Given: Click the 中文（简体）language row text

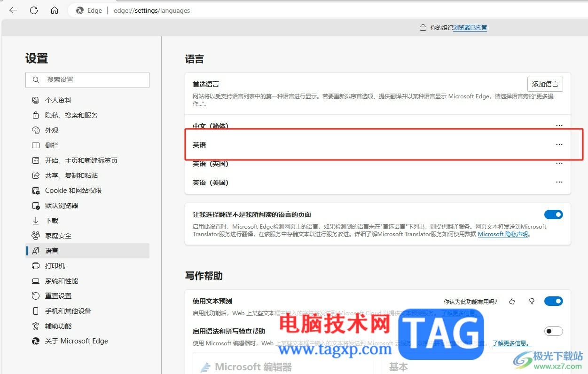Looking at the screenshot, I should (x=211, y=126).
